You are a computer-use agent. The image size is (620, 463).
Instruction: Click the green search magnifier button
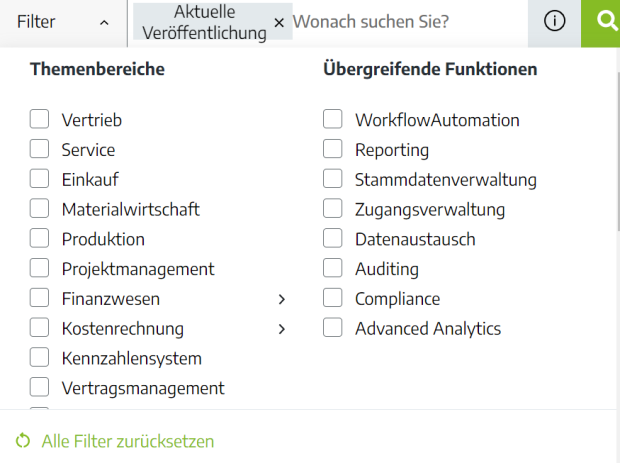[601, 23]
